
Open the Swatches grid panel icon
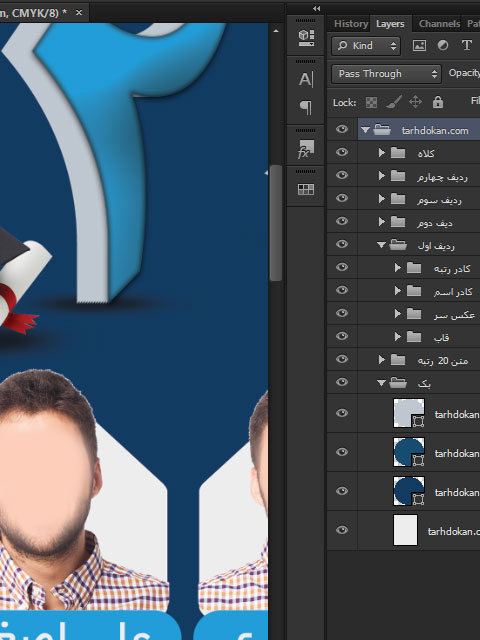(306, 189)
